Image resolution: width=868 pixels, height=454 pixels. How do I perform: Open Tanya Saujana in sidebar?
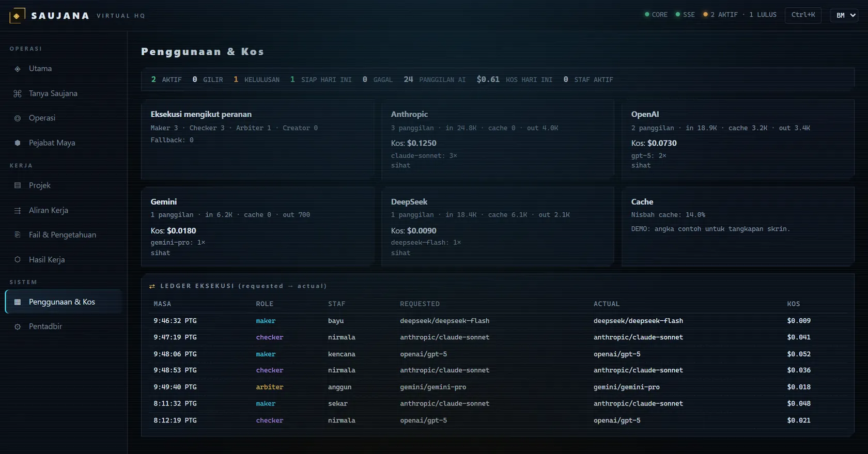pyautogui.click(x=64, y=93)
